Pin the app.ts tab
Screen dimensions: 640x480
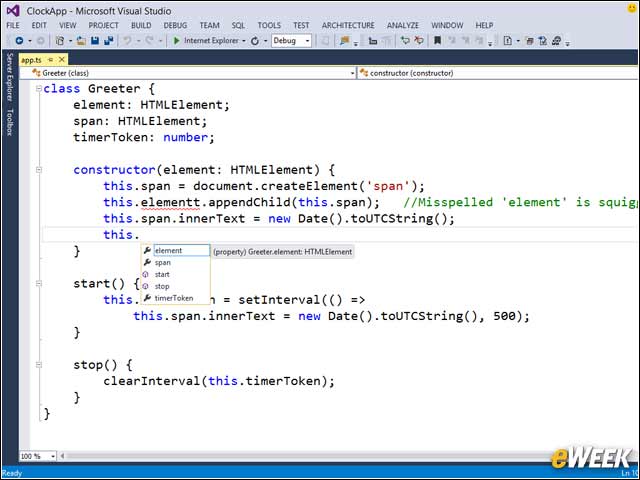click(51, 60)
